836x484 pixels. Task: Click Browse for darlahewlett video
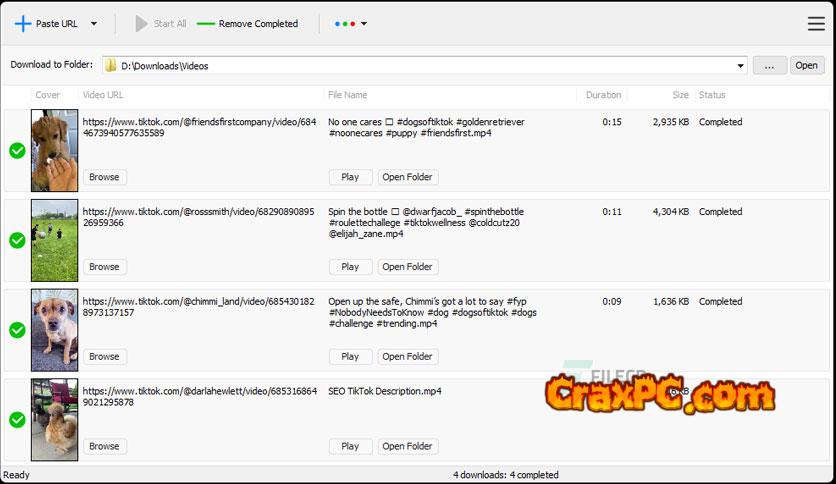pos(104,446)
